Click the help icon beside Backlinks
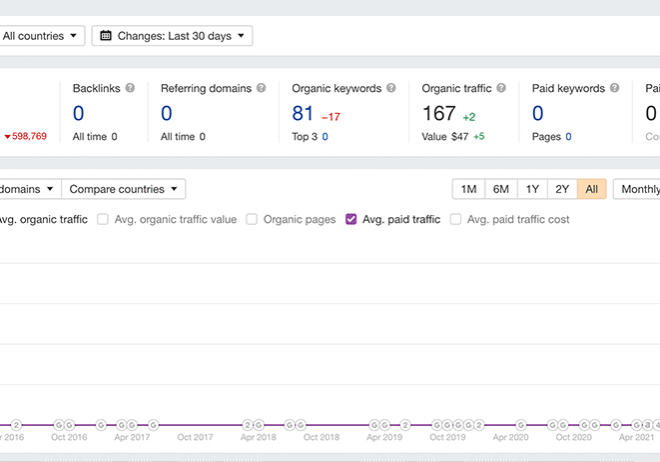This screenshot has width=660, height=462. [x=130, y=88]
